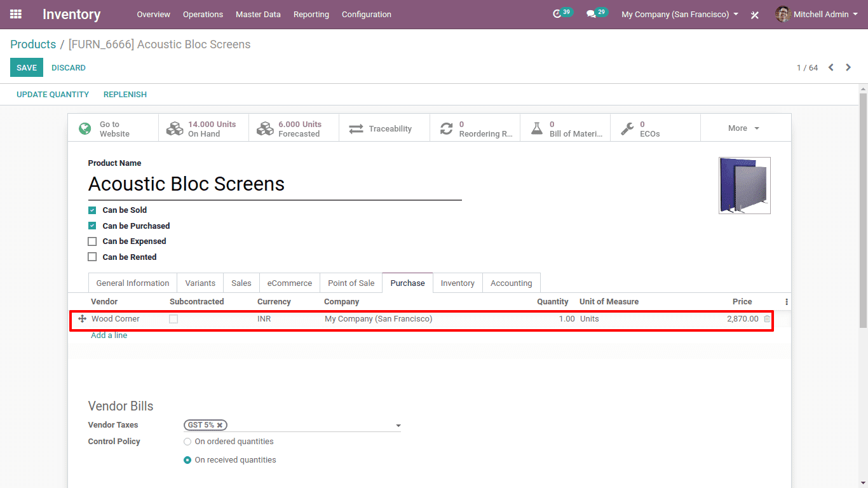Click the debug tools icon in header
868x488 pixels.
click(x=755, y=15)
